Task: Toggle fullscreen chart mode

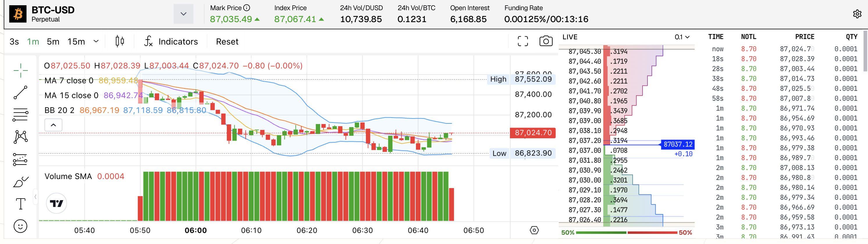Action: [523, 41]
